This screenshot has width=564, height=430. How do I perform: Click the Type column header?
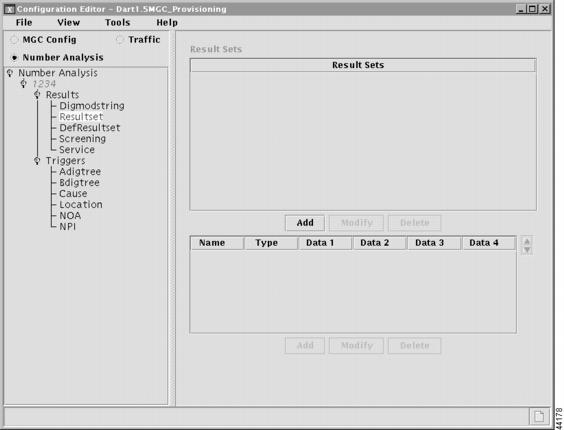pyautogui.click(x=271, y=243)
